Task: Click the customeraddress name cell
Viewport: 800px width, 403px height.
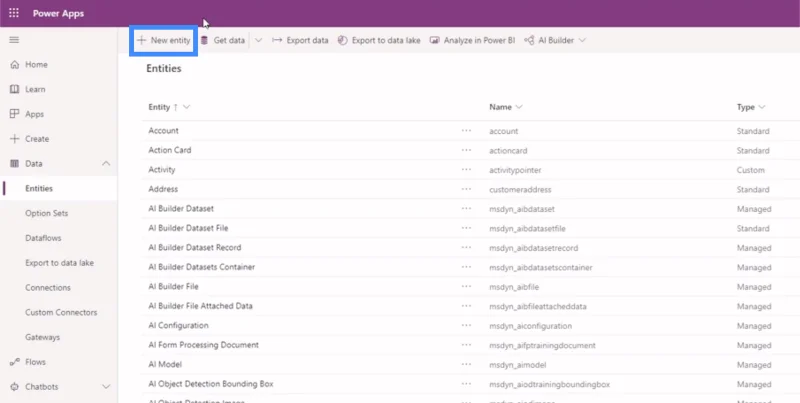Action: point(520,190)
